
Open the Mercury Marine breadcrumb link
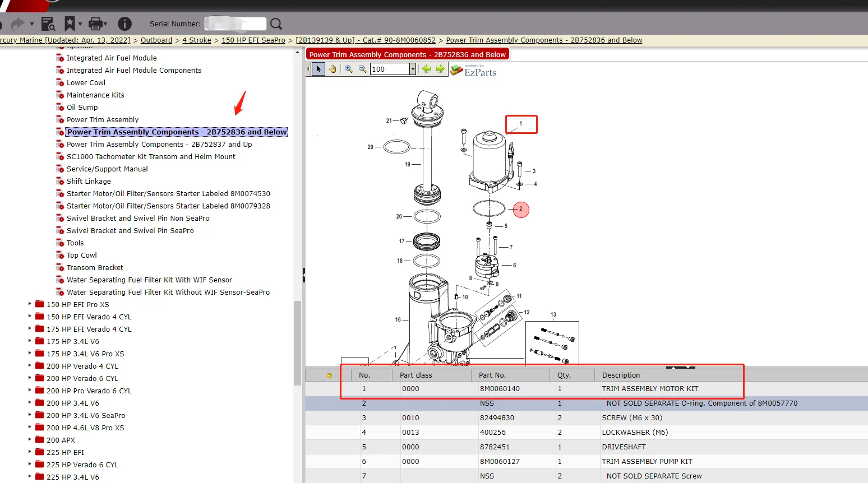(x=65, y=40)
